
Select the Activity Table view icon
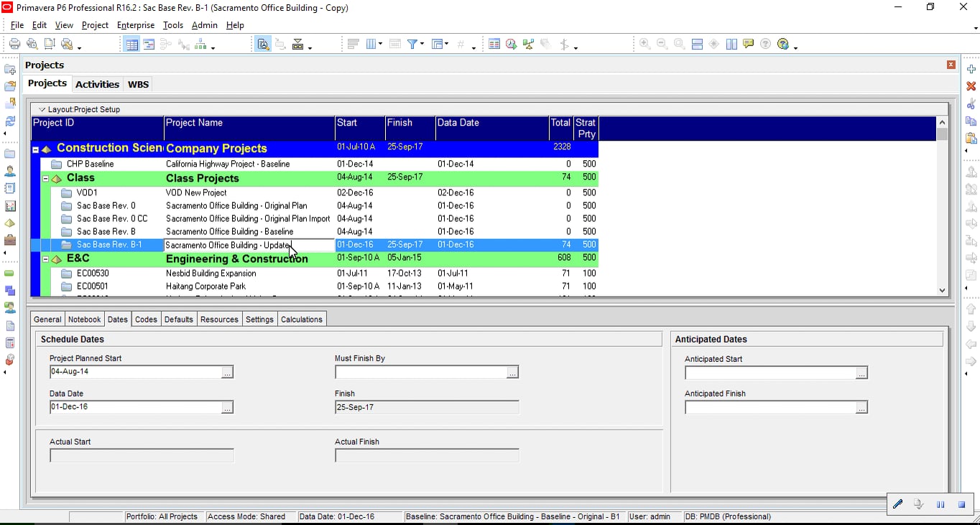pos(131,45)
